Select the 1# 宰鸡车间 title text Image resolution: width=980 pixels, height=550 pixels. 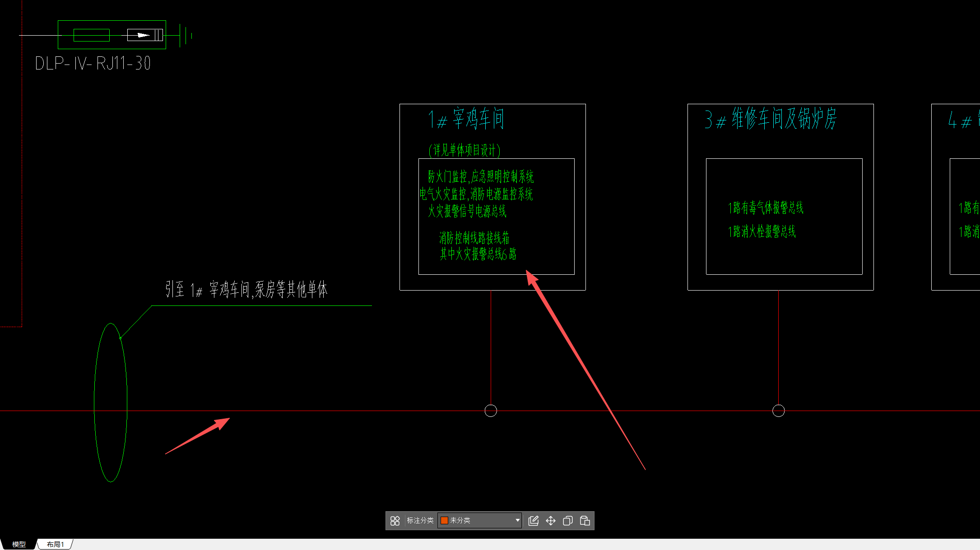[466, 119]
